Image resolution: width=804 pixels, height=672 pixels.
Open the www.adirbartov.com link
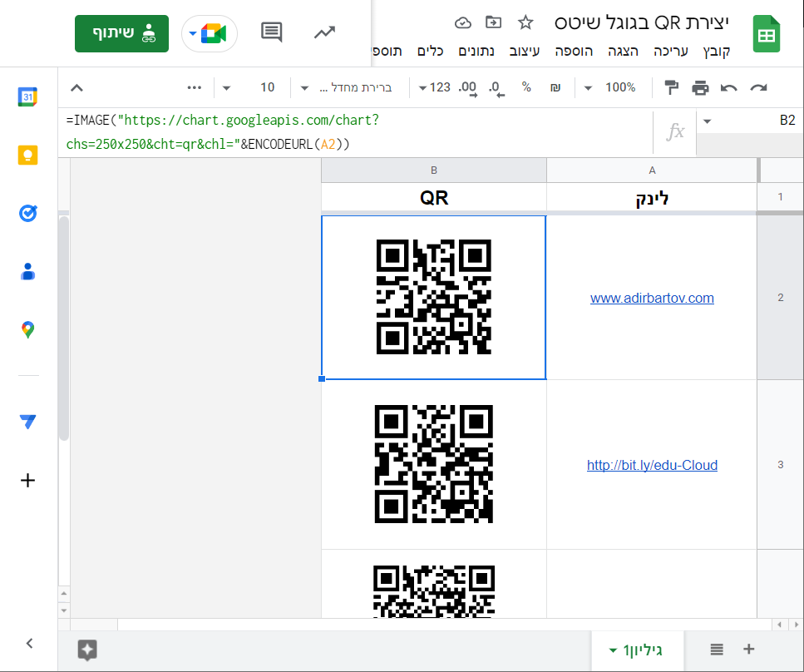click(x=652, y=298)
